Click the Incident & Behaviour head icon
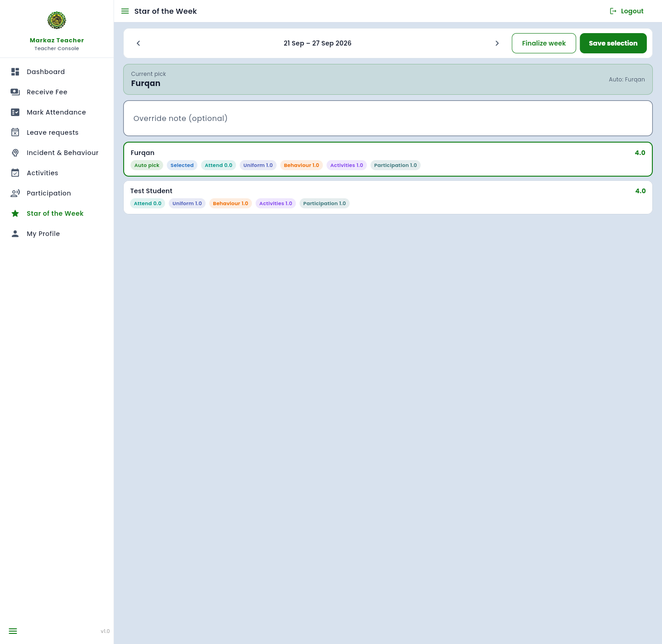This screenshot has width=662, height=644. [15, 153]
